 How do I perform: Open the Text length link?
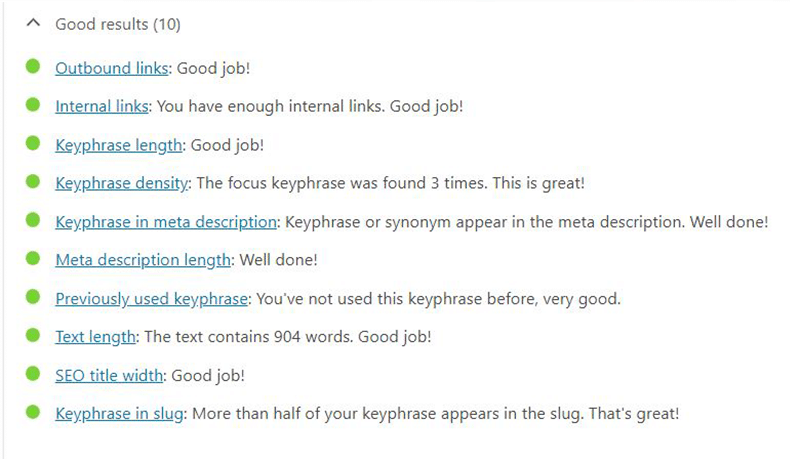click(95, 337)
